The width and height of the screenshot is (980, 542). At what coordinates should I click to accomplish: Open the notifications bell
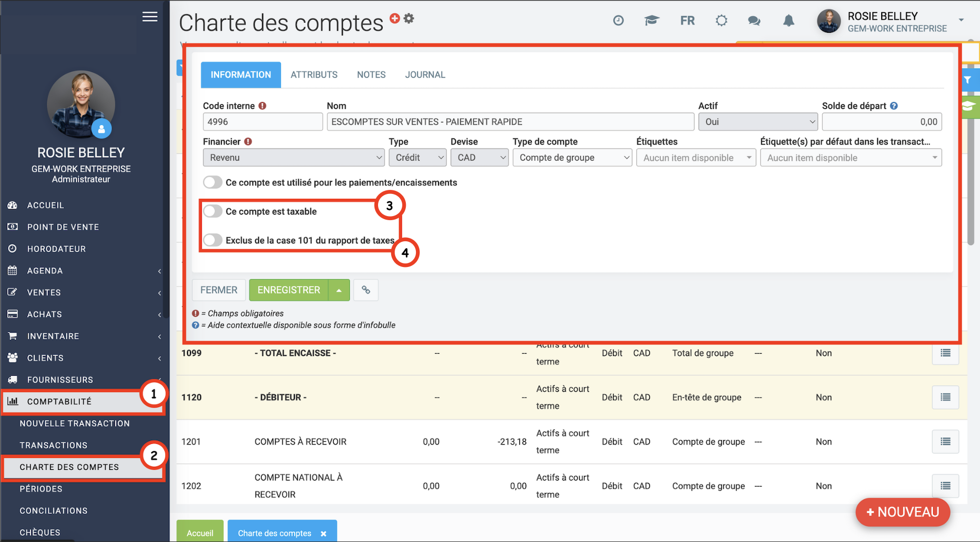click(x=788, y=21)
